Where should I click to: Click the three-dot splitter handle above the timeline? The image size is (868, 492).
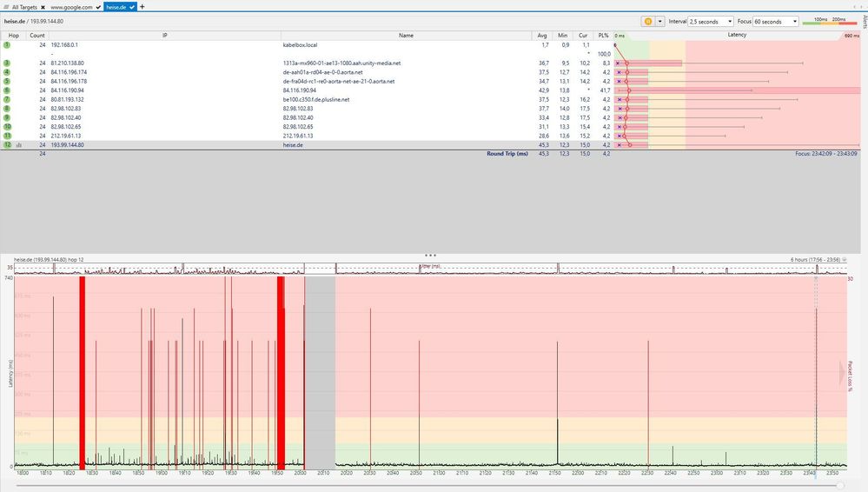430,256
